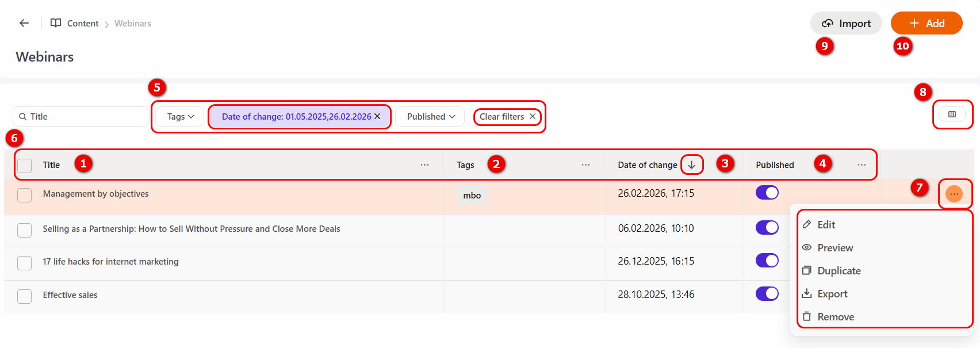Choose Export from the context menu

coord(832,294)
